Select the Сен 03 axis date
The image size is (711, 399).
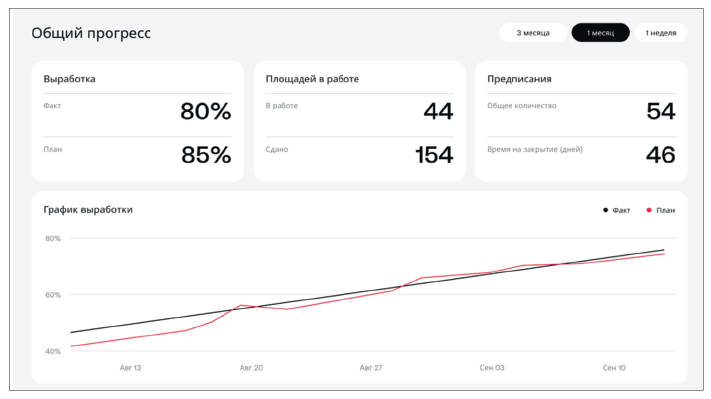492,368
